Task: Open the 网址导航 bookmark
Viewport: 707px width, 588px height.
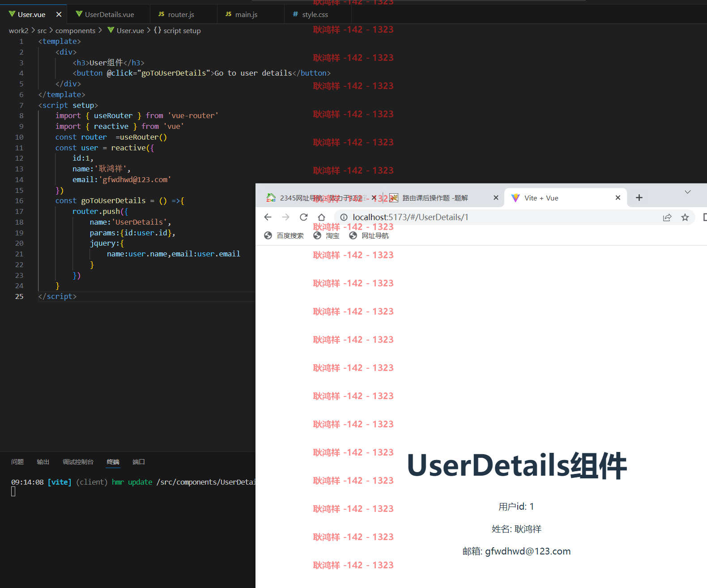Action: point(369,235)
